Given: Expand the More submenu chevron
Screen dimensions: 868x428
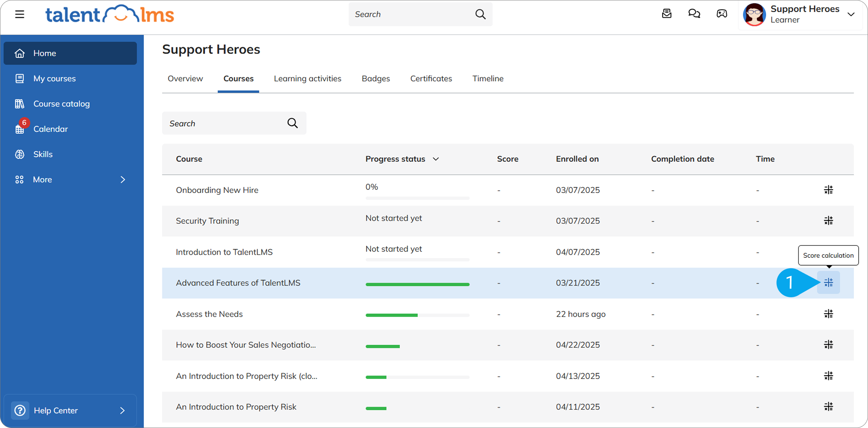Looking at the screenshot, I should (x=123, y=179).
